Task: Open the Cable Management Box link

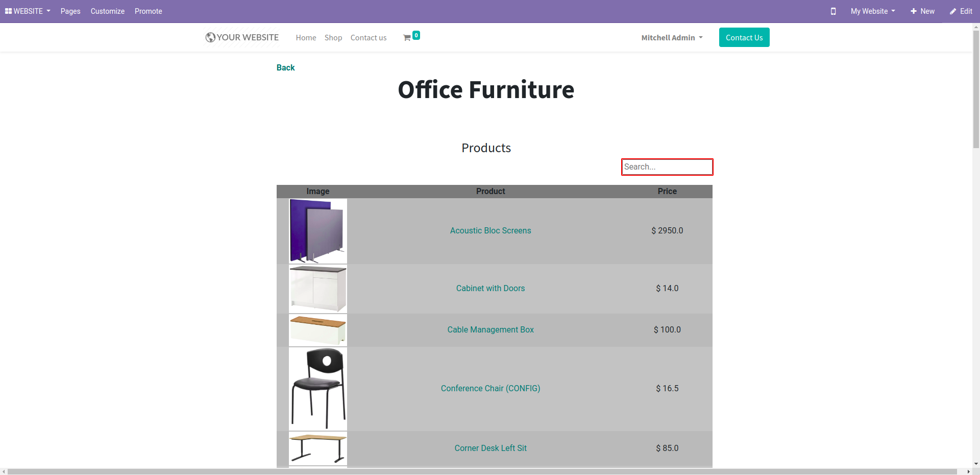Action: [490, 330]
